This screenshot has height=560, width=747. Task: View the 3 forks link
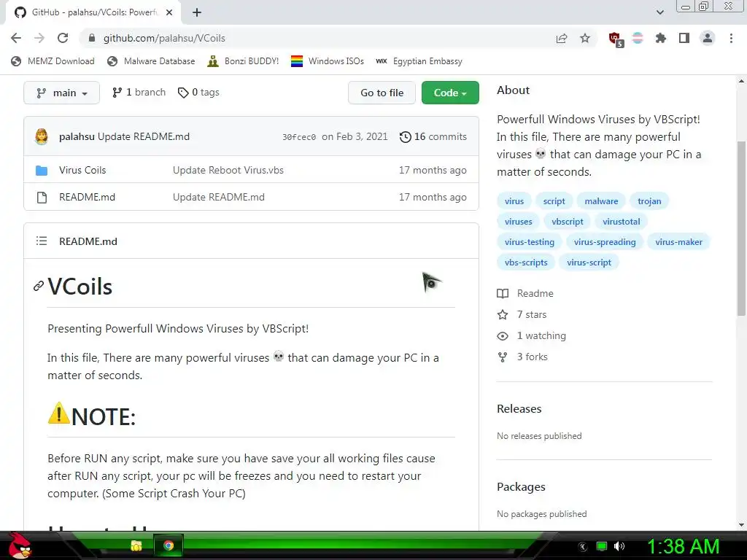click(x=522, y=357)
